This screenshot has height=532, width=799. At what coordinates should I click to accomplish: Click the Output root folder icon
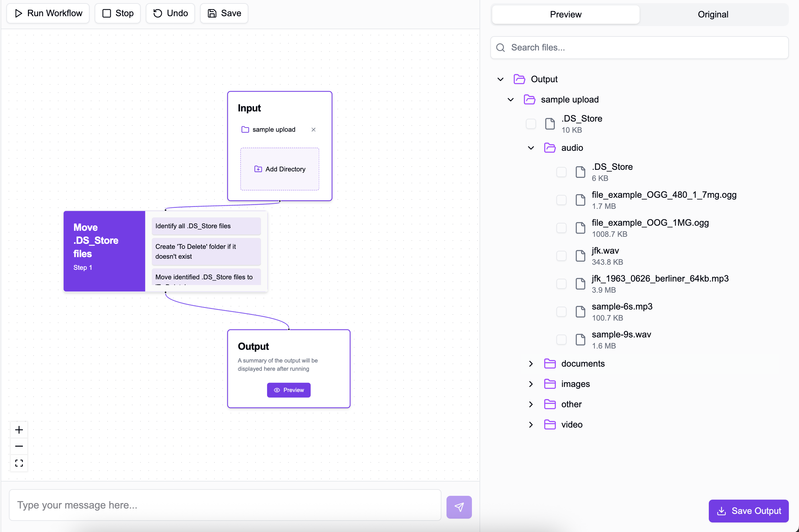click(519, 79)
